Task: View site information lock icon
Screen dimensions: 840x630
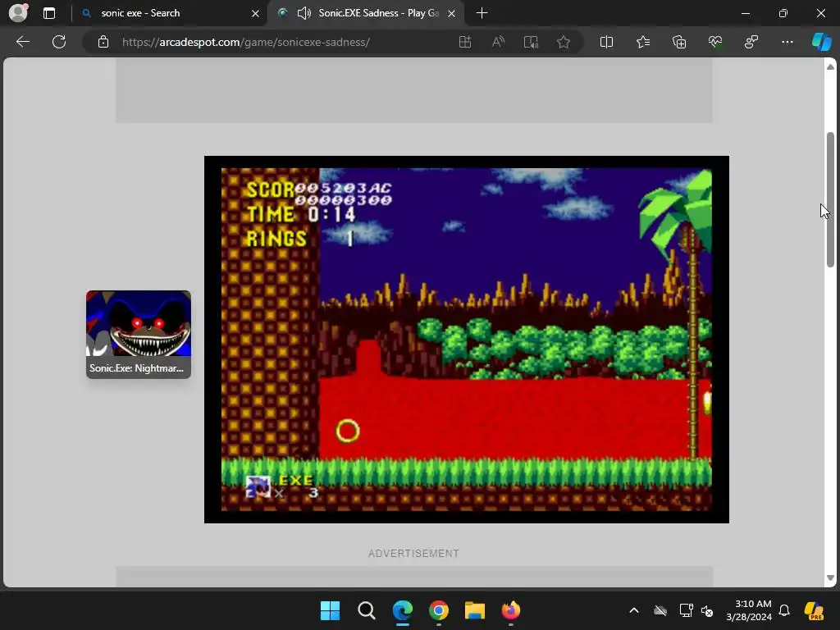Action: (103, 42)
